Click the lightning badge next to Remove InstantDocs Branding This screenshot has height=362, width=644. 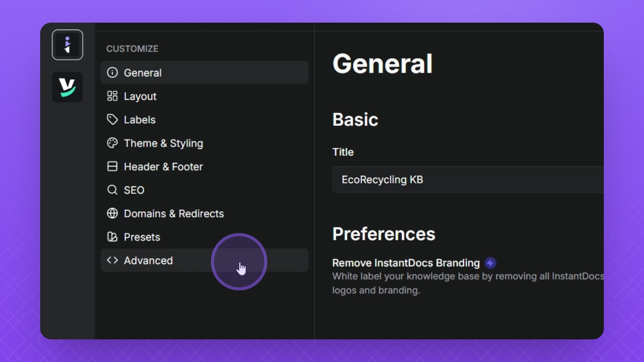coord(490,263)
